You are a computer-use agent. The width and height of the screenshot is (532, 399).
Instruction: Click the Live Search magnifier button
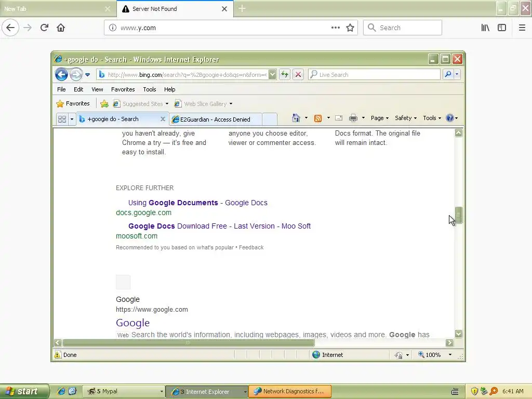click(448, 74)
